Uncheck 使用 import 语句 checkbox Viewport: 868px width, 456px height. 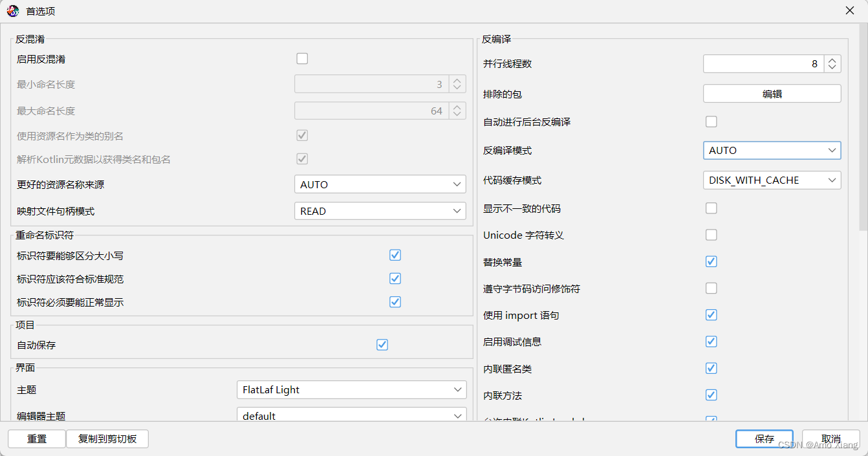pos(711,315)
